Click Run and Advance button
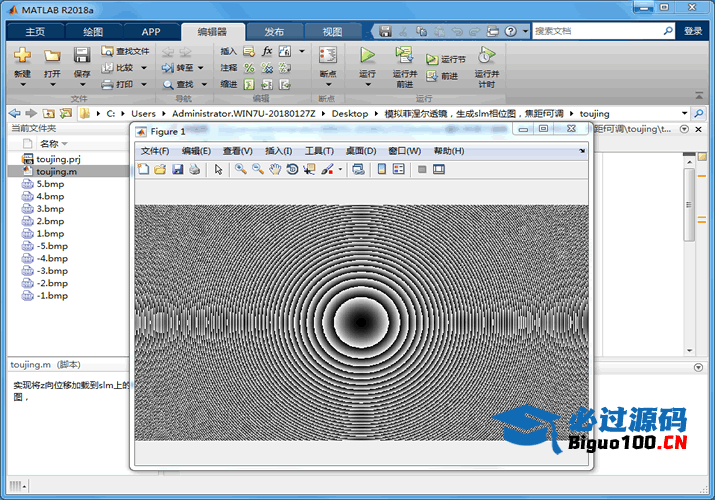Screen dimensions: 715x500 (x=404, y=67)
